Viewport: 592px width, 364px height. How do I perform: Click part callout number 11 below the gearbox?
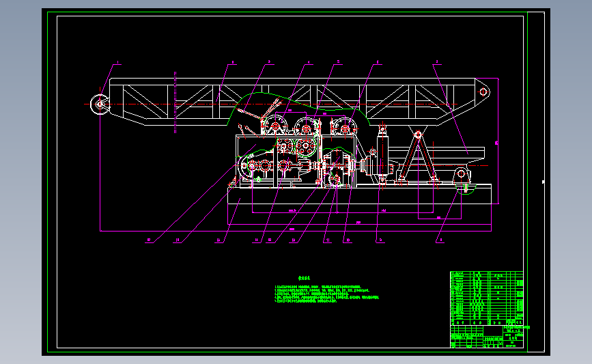328,240
